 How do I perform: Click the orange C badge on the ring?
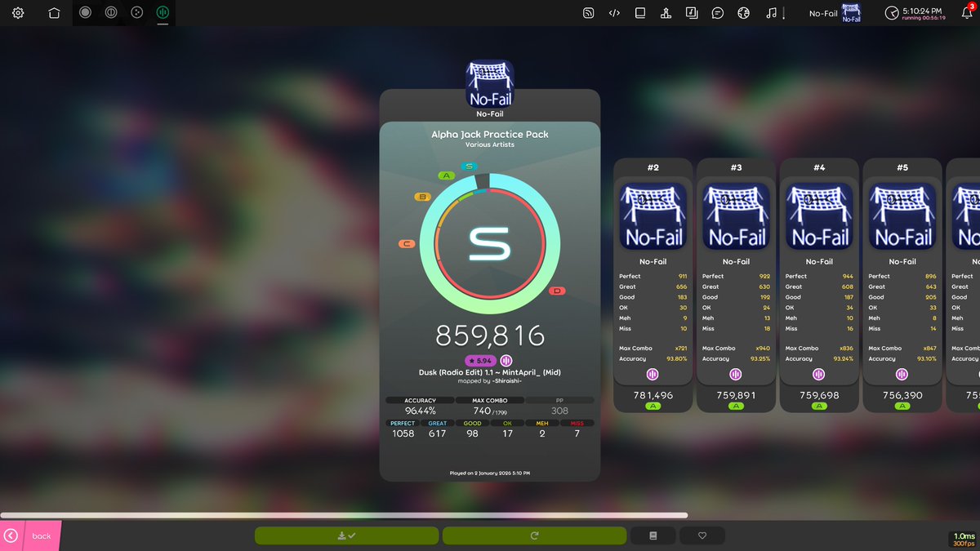pos(406,244)
